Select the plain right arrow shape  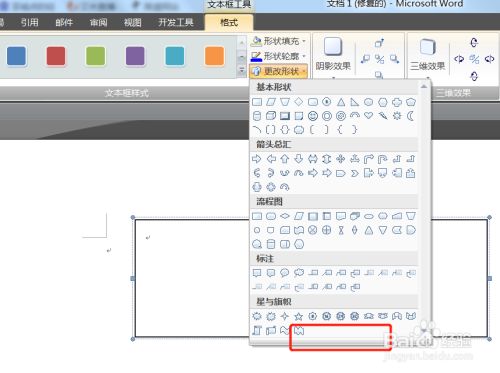coord(257,159)
